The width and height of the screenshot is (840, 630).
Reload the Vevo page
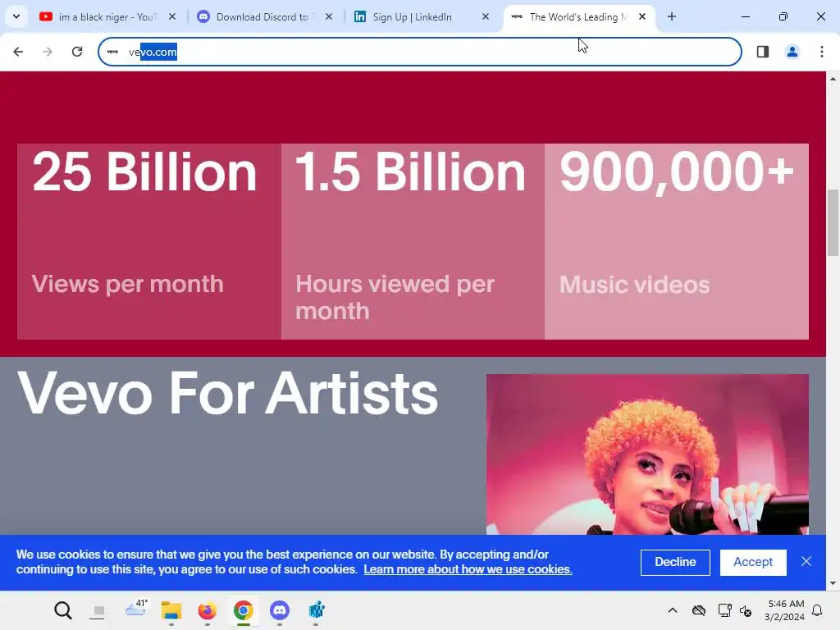(77, 52)
